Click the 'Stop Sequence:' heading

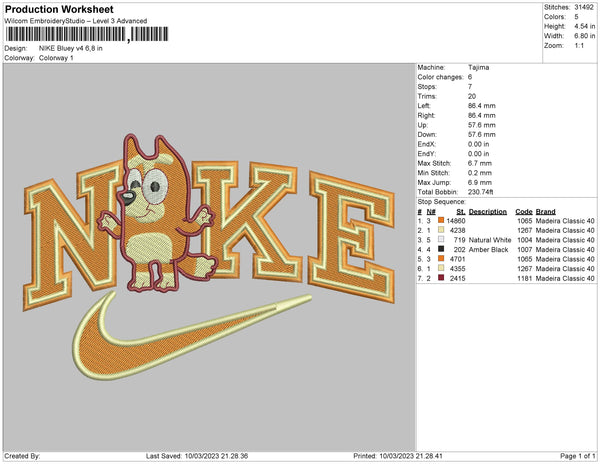pos(442,202)
